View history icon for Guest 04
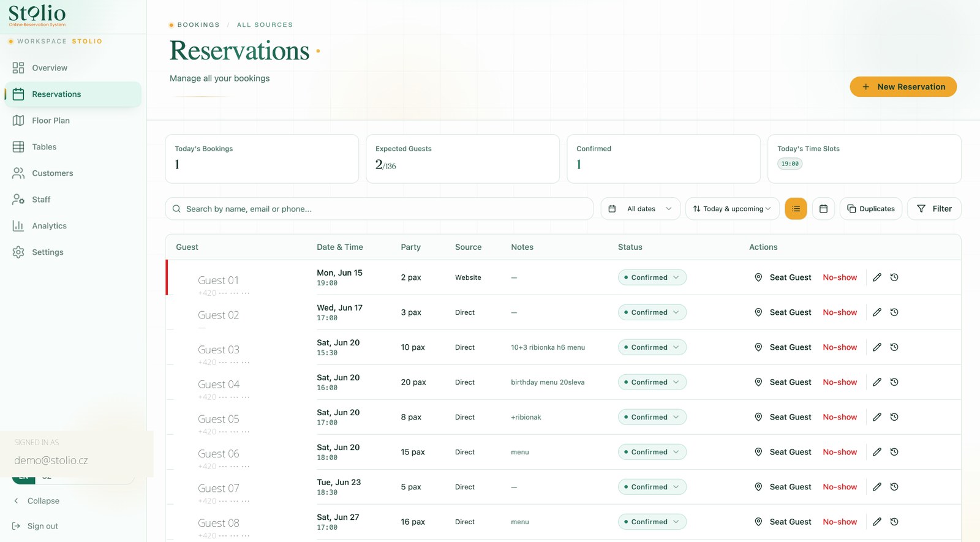The height and width of the screenshot is (542, 980). [894, 382]
